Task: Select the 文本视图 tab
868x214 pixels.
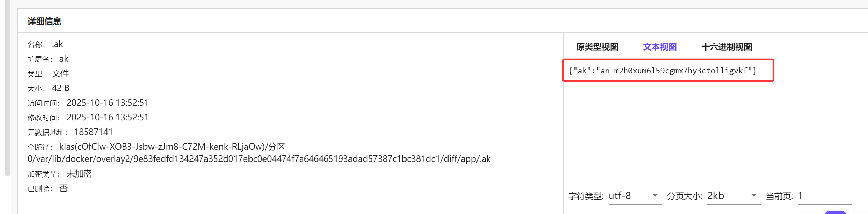Action: tap(659, 47)
